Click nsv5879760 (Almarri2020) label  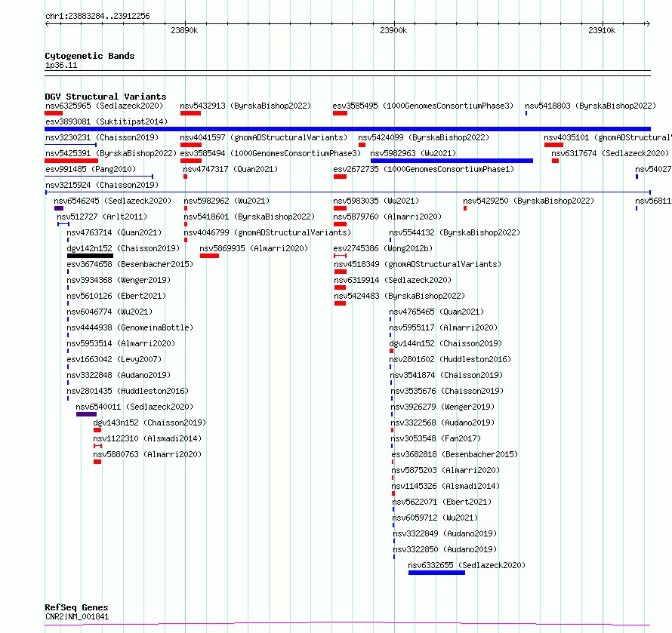(x=387, y=217)
